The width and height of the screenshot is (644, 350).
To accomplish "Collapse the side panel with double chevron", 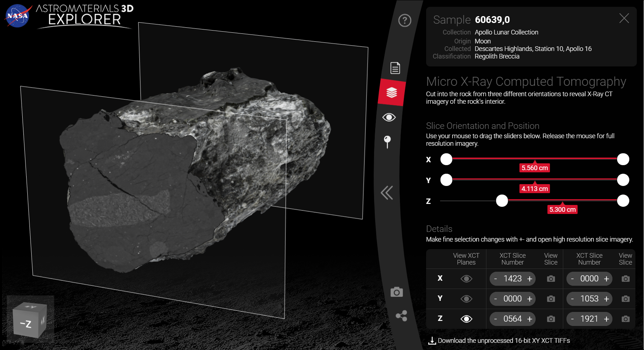I will (x=387, y=193).
